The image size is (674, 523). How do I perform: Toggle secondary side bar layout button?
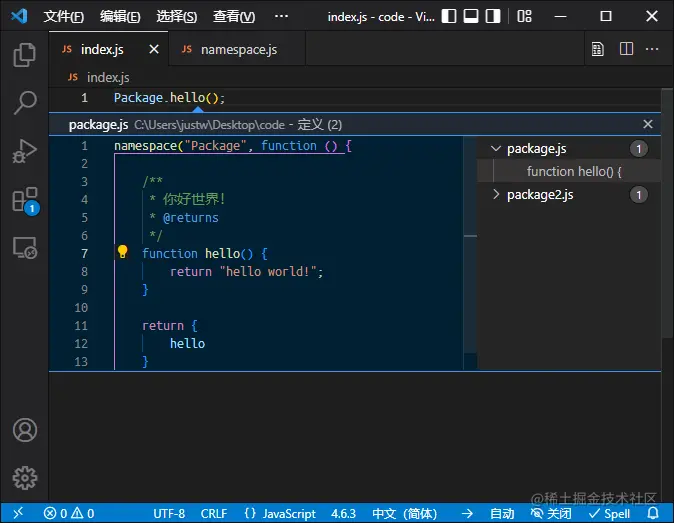(493, 16)
